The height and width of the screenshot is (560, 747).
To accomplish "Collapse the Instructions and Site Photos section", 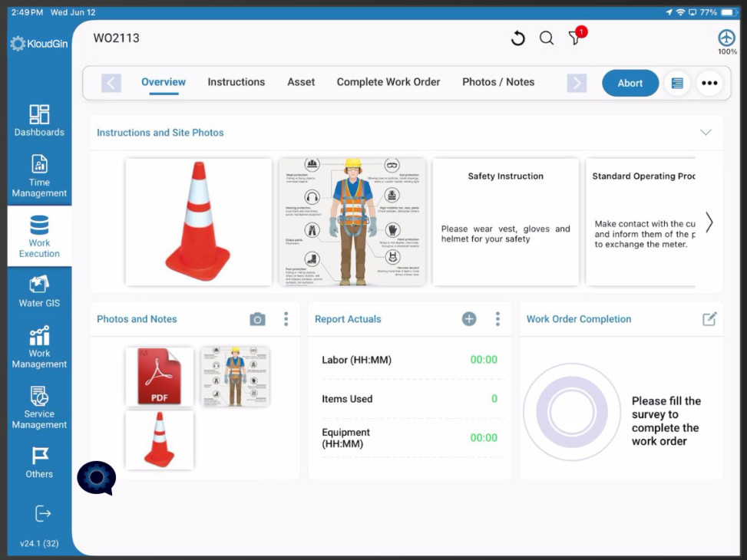I will pyautogui.click(x=706, y=132).
